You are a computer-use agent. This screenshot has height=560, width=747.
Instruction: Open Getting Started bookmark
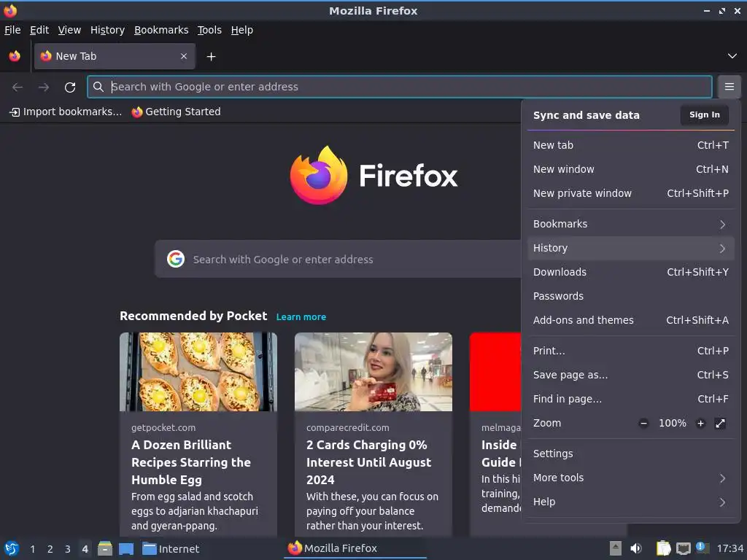177,112
